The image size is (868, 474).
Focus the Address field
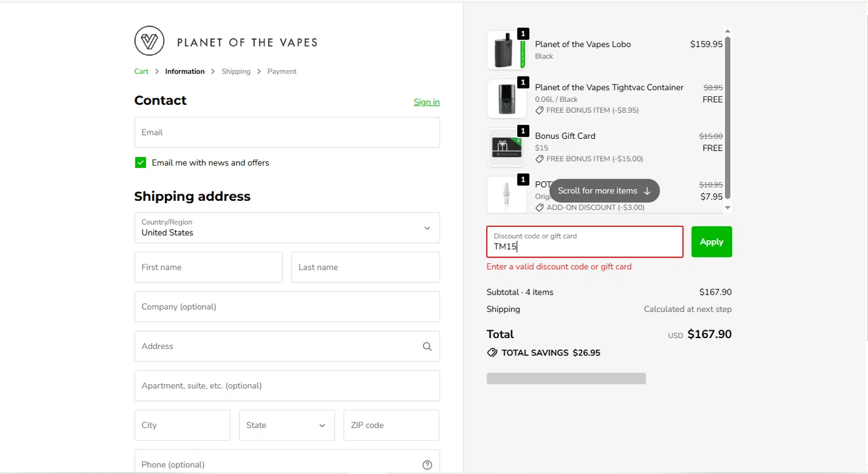(287, 346)
